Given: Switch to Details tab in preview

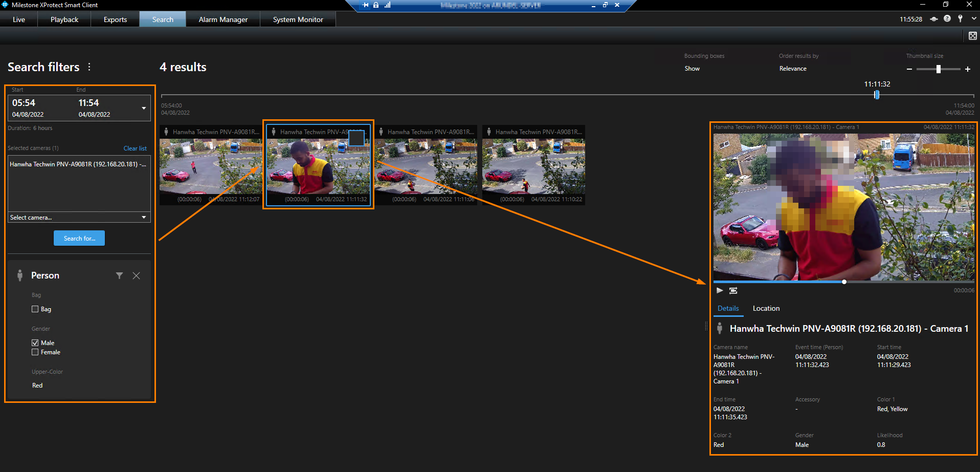Looking at the screenshot, I should coord(728,308).
